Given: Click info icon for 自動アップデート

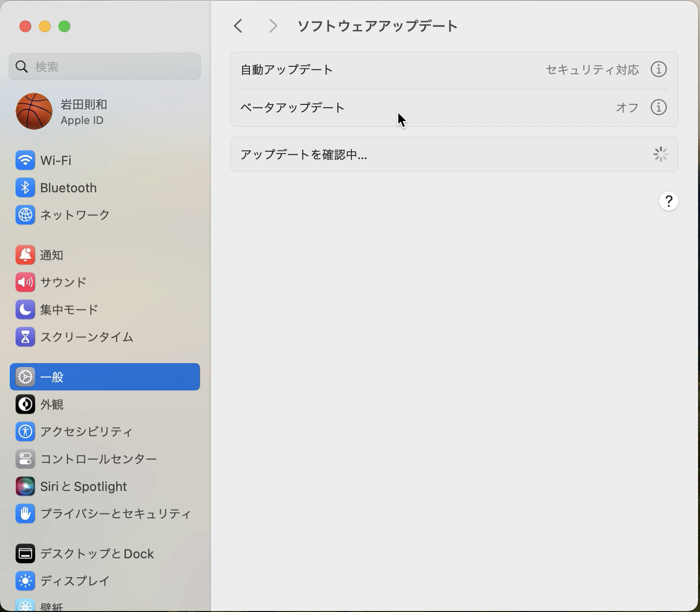Looking at the screenshot, I should pyautogui.click(x=659, y=69).
